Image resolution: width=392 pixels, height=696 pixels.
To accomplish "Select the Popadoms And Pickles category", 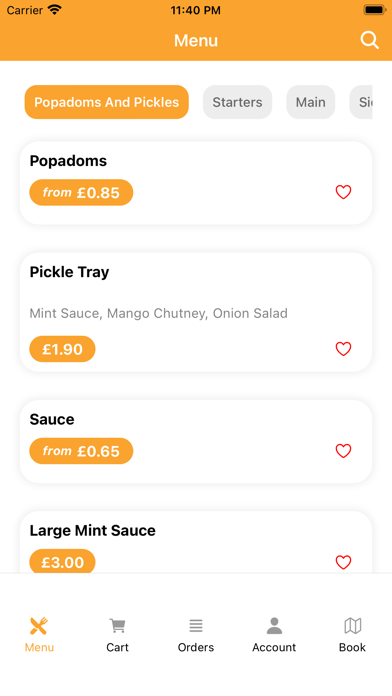I will (x=107, y=102).
